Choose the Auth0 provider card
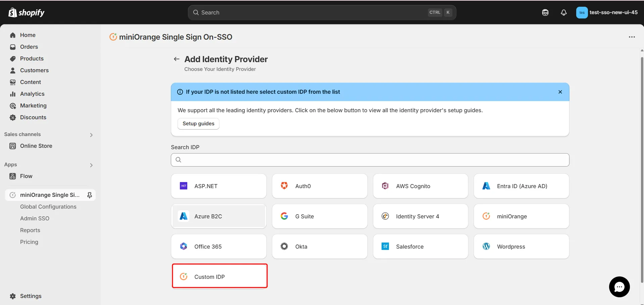This screenshot has width=644, height=305. [x=319, y=186]
